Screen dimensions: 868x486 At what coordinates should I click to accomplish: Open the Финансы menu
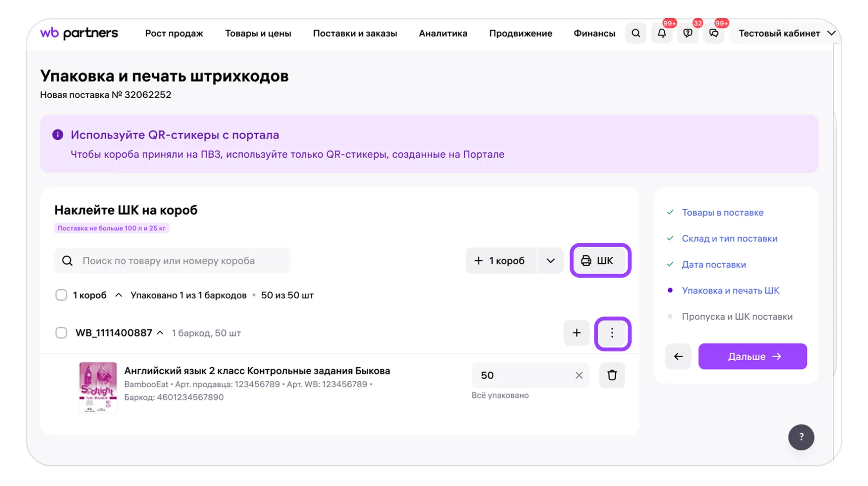click(x=594, y=33)
